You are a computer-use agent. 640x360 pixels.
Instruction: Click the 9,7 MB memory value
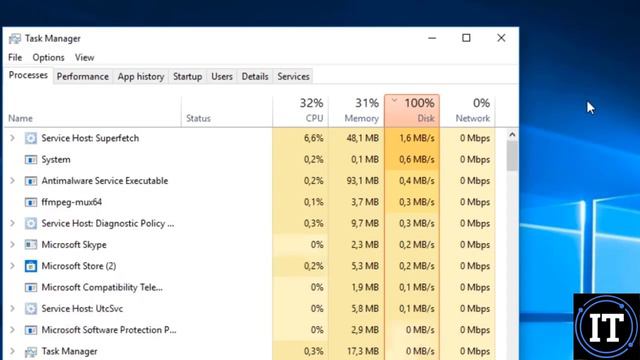coord(365,223)
